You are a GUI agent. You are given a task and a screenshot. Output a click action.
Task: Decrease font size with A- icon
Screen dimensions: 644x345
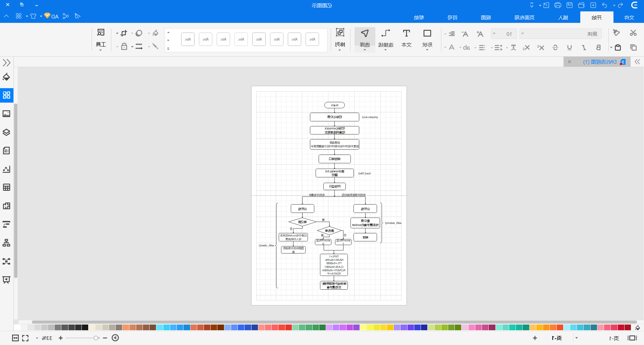(465, 34)
